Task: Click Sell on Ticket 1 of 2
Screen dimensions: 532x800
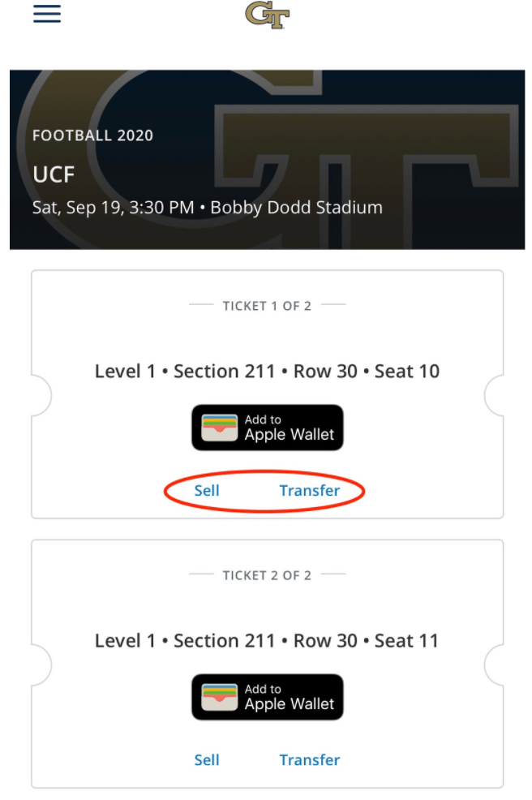Action: tap(207, 491)
